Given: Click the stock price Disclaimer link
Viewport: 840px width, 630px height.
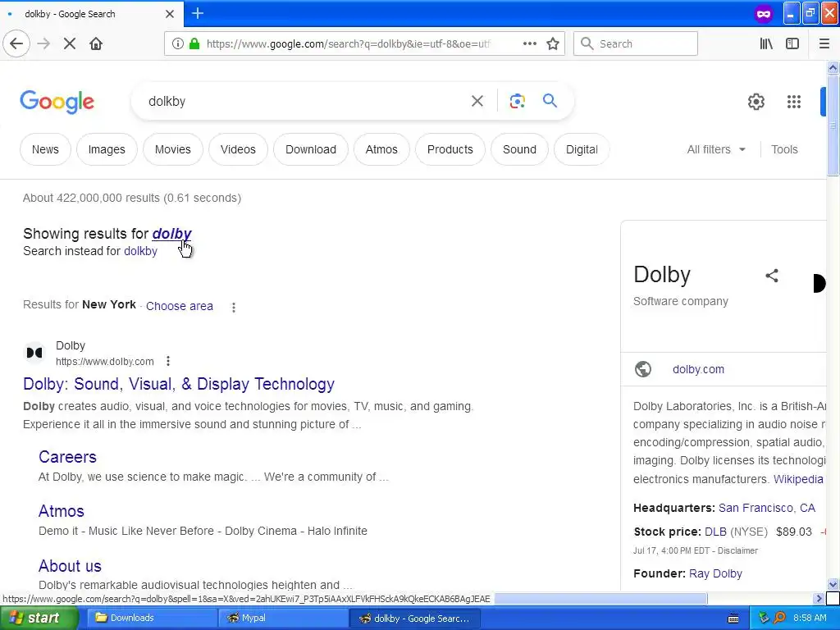Looking at the screenshot, I should [737, 550].
